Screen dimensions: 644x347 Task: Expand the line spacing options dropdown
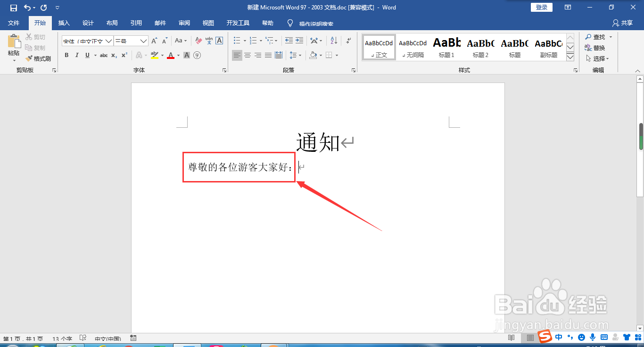300,55
